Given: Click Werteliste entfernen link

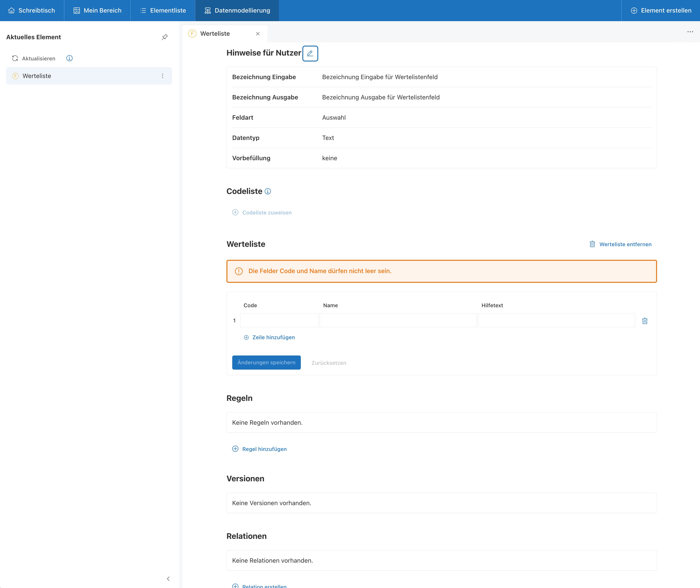Looking at the screenshot, I should (620, 244).
